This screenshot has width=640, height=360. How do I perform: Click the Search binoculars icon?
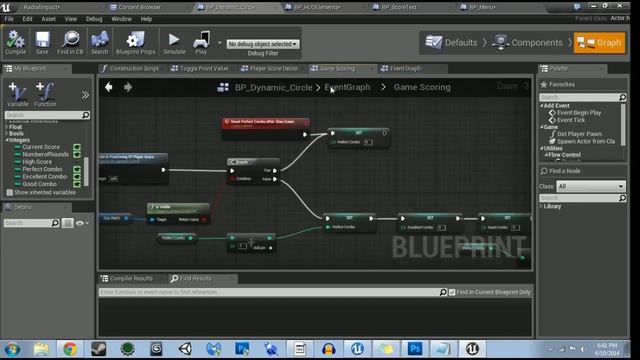(100, 42)
